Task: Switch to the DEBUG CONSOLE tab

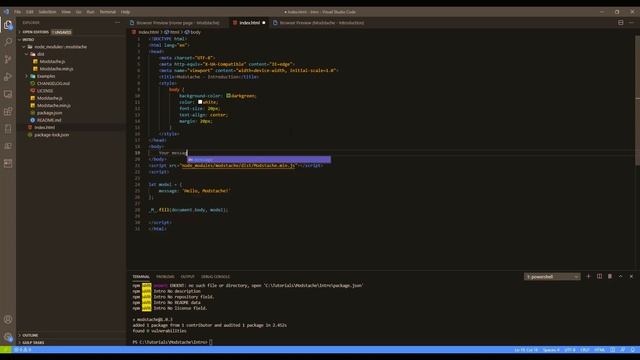Action: click(216, 277)
